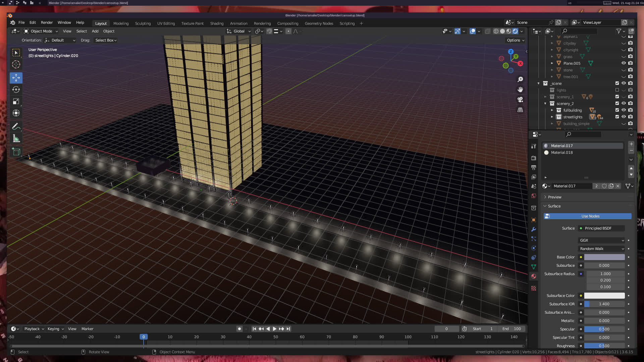Select the Rotate tool in toolbar
Image resolution: width=644 pixels, height=362 pixels.
pos(16,89)
